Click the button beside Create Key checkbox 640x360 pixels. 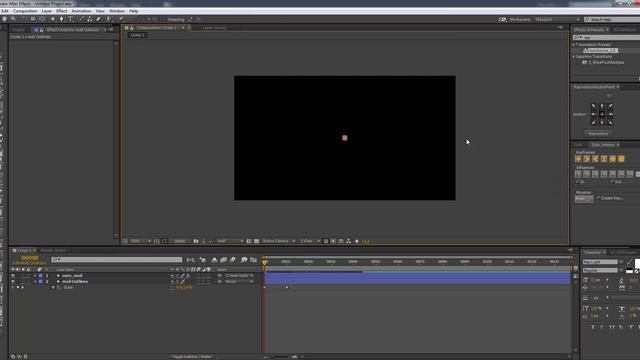tap(584, 199)
